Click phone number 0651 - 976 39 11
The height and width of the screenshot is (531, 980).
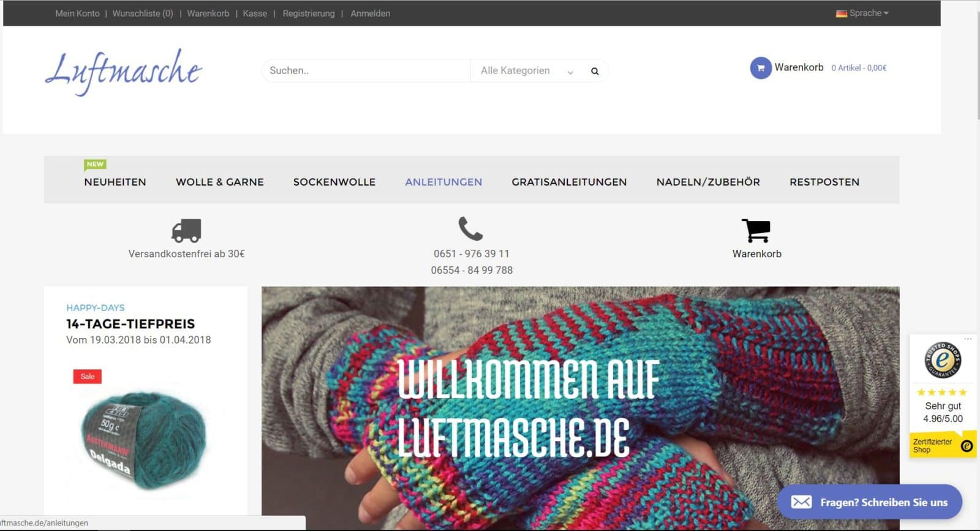(x=471, y=254)
